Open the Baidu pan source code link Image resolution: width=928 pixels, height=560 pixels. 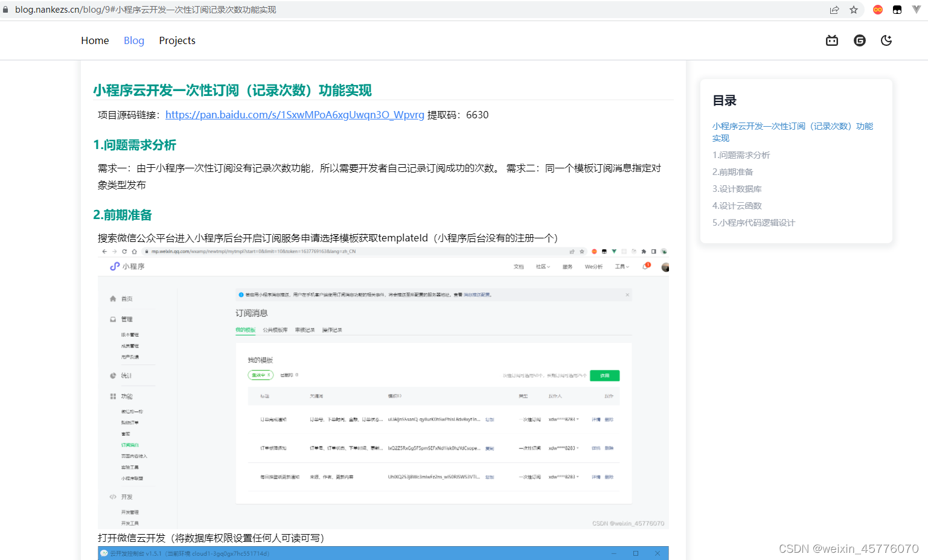295,115
